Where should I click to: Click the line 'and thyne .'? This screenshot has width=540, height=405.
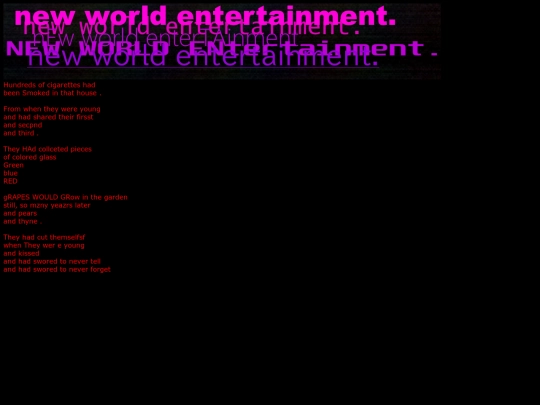[x=23, y=221]
